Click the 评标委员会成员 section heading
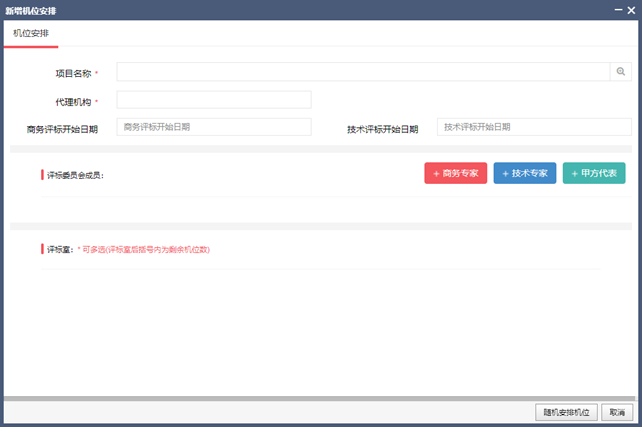The height and width of the screenshot is (428, 642). tap(75, 175)
